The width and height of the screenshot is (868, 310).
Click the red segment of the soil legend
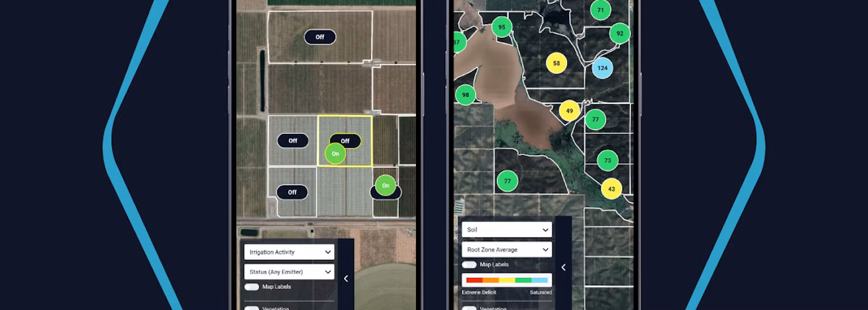point(474,280)
